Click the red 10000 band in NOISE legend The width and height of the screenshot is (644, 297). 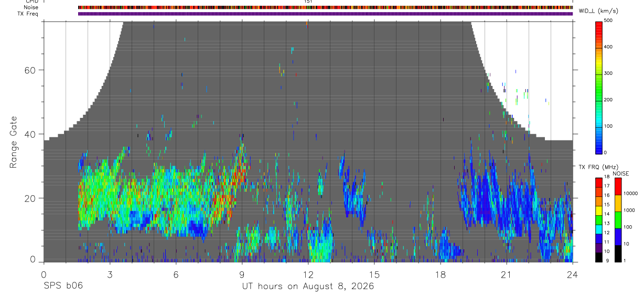coord(618,186)
